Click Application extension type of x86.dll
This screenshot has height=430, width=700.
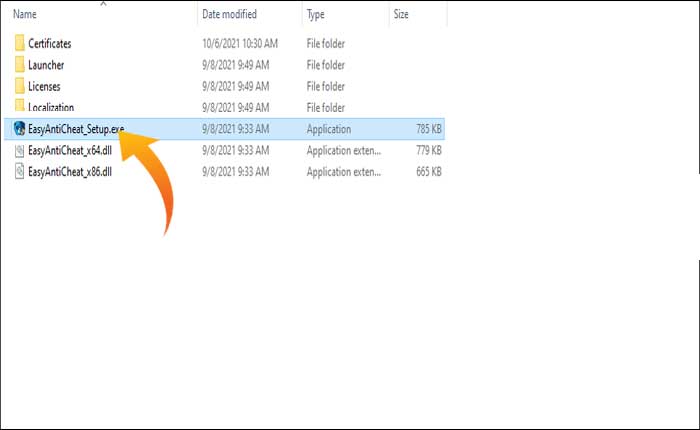click(344, 172)
